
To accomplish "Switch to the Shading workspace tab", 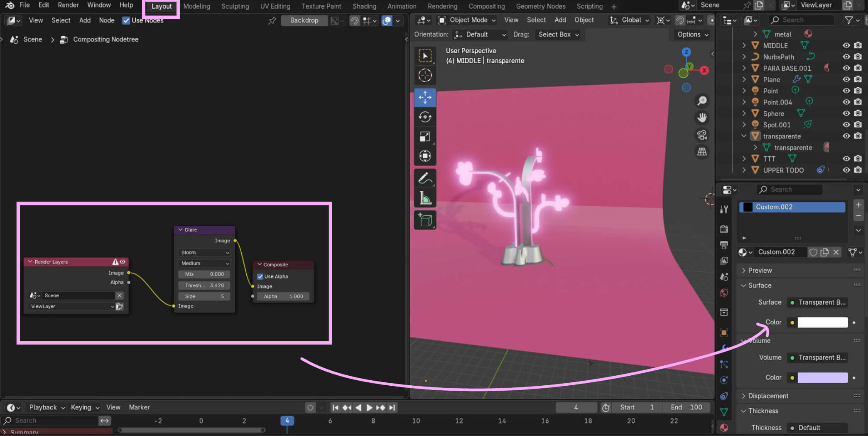I will coord(364,6).
